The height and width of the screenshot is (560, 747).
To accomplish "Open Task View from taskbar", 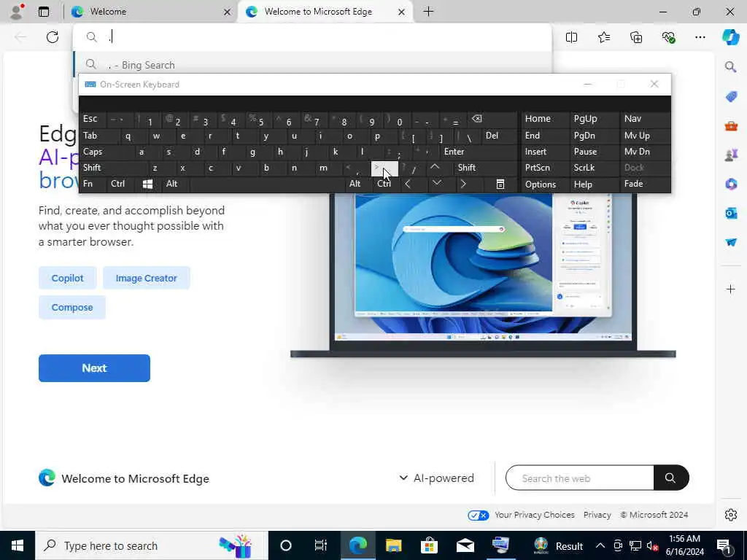I will 321,545.
